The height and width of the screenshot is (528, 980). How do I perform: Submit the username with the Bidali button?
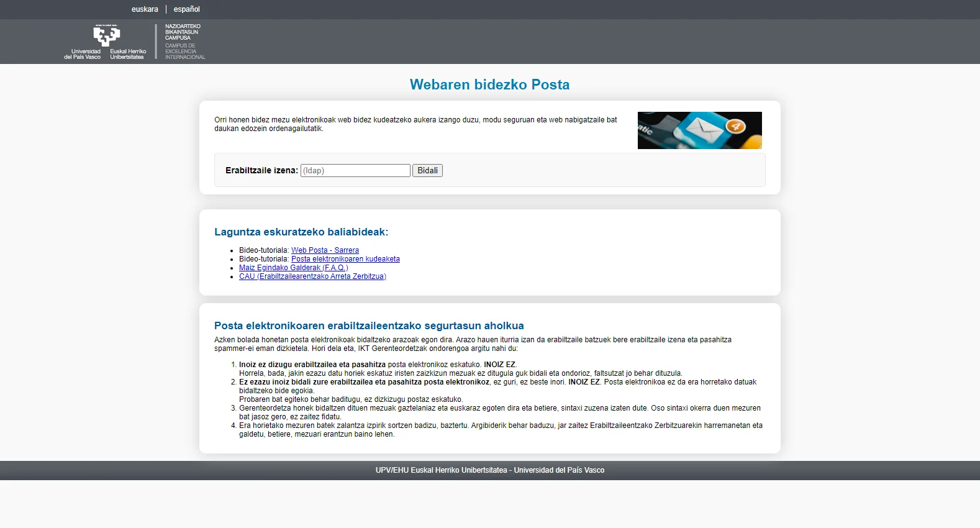click(x=427, y=171)
